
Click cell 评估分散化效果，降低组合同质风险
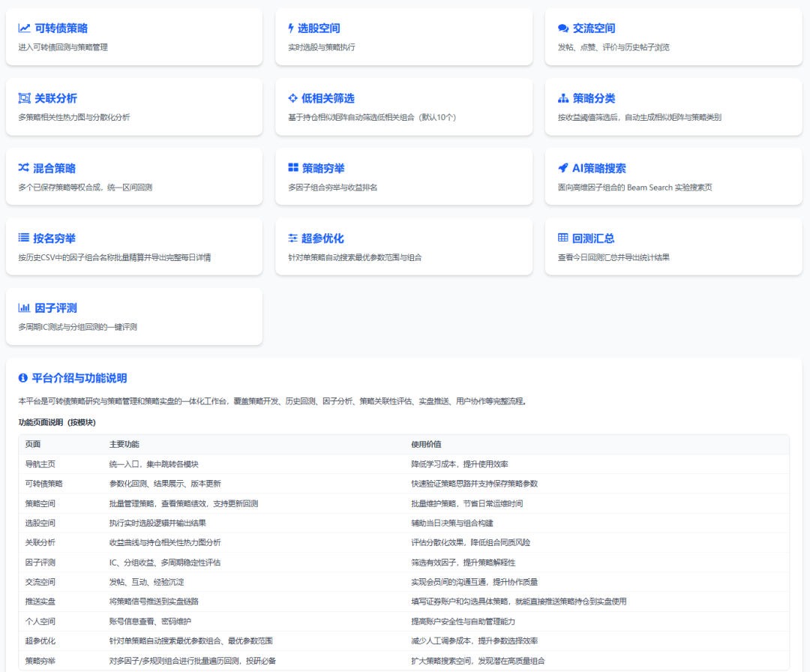point(470,542)
